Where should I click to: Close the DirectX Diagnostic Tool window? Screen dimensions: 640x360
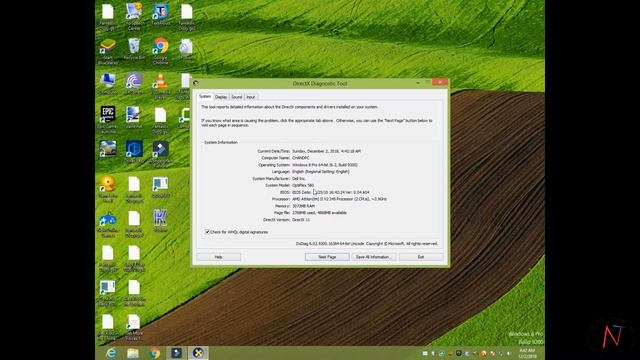click(x=440, y=82)
